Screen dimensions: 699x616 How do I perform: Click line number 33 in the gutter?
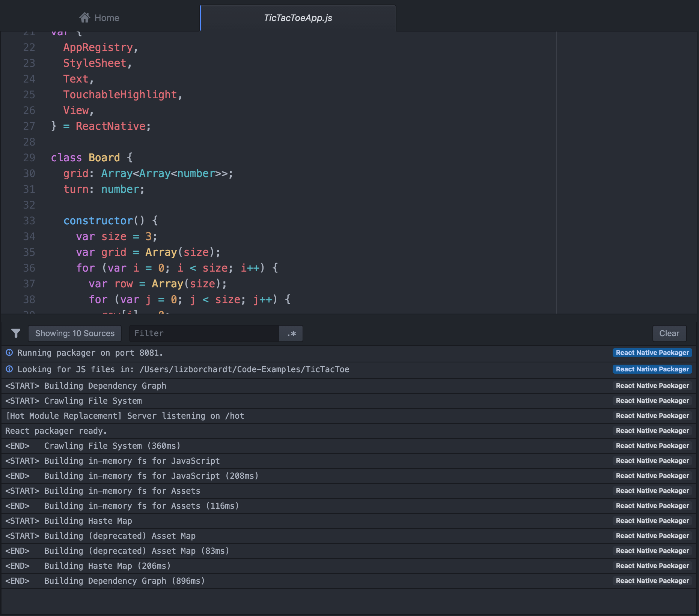click(29, 221)
